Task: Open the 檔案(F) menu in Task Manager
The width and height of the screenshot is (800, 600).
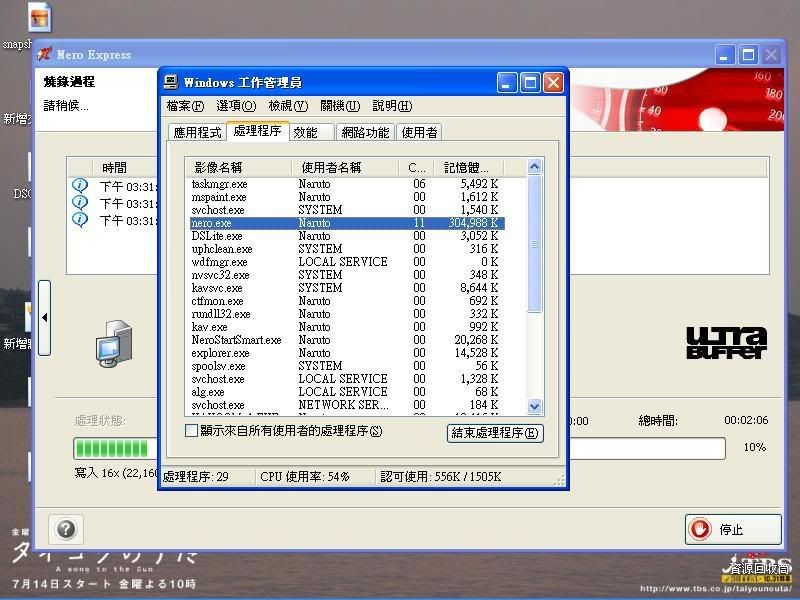Action: tap(185, 106)
